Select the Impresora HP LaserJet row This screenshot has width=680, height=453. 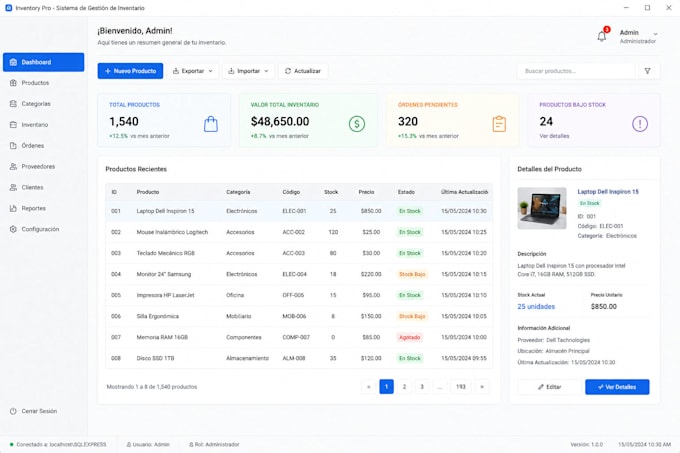tap(299, 295)
